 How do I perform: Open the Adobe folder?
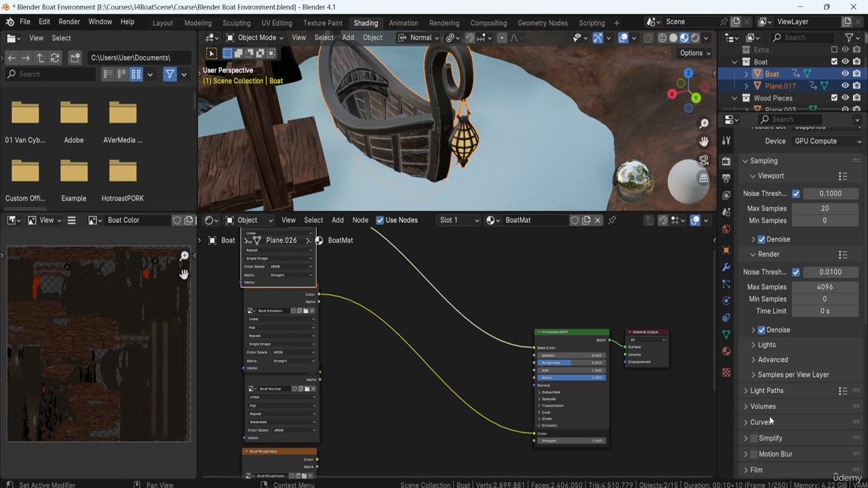(x=74, y=121)
